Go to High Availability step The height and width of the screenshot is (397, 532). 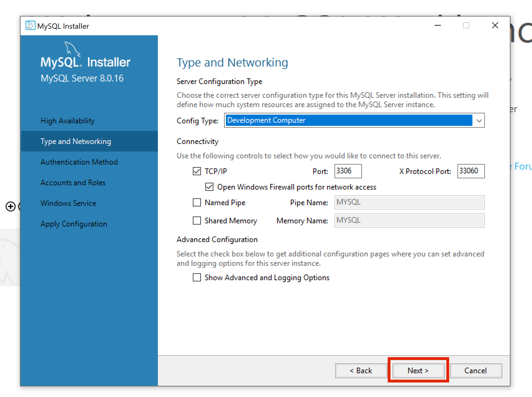coord(68,121)
